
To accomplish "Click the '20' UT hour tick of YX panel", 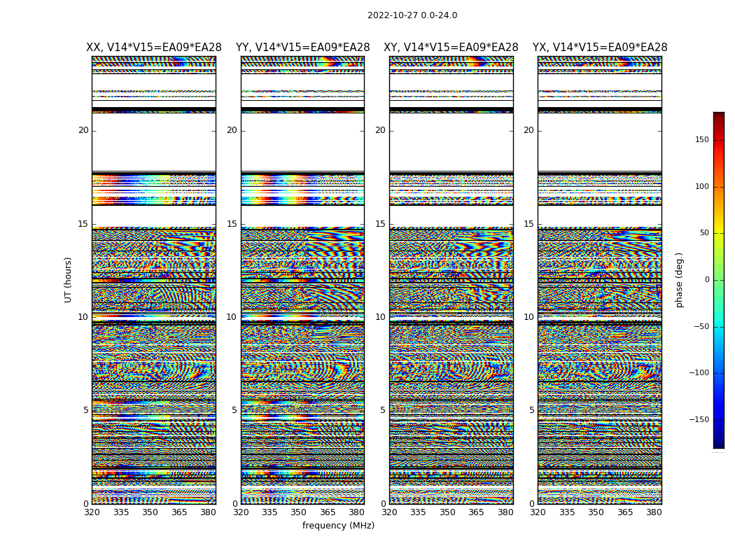I will tap(529, 130).
